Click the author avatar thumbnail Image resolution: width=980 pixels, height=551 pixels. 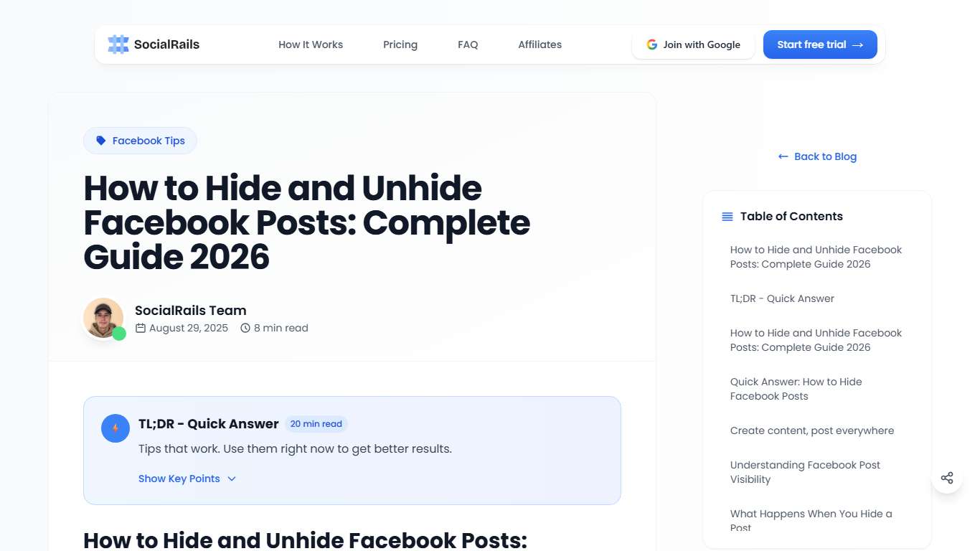pyautogui.click(x=103, y=317)
